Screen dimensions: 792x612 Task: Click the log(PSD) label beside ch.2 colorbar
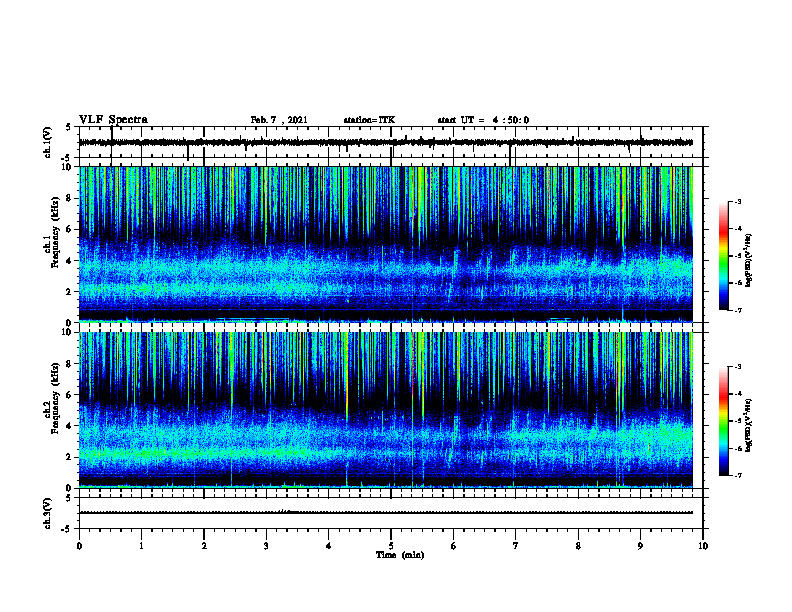(749, 426)
